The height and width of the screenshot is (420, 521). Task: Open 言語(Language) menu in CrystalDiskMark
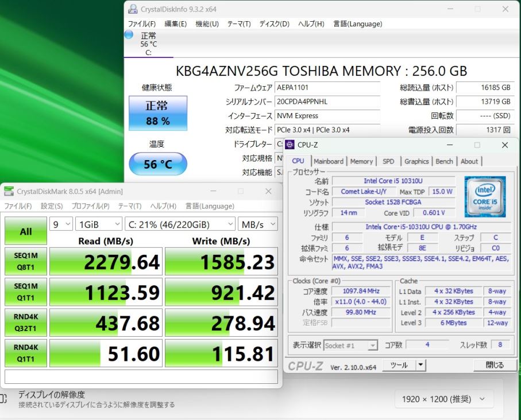210,206
